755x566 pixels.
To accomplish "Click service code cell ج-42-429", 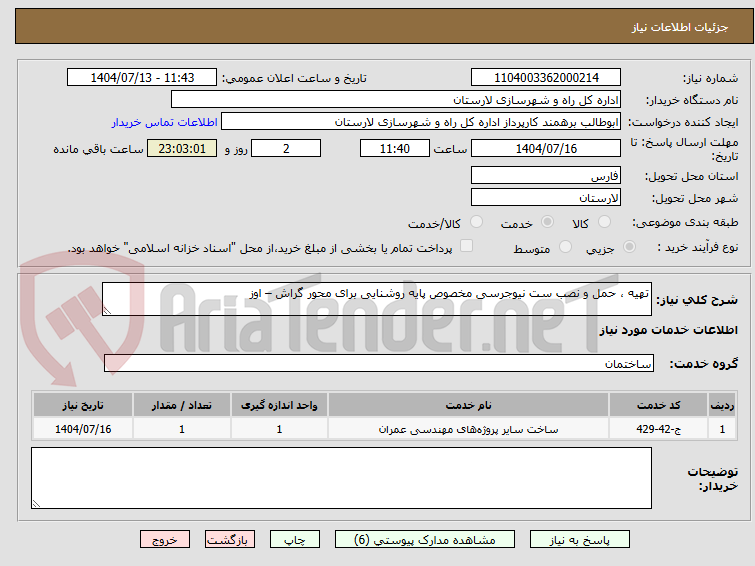I will pyautogui.click(x=658, y=429).
